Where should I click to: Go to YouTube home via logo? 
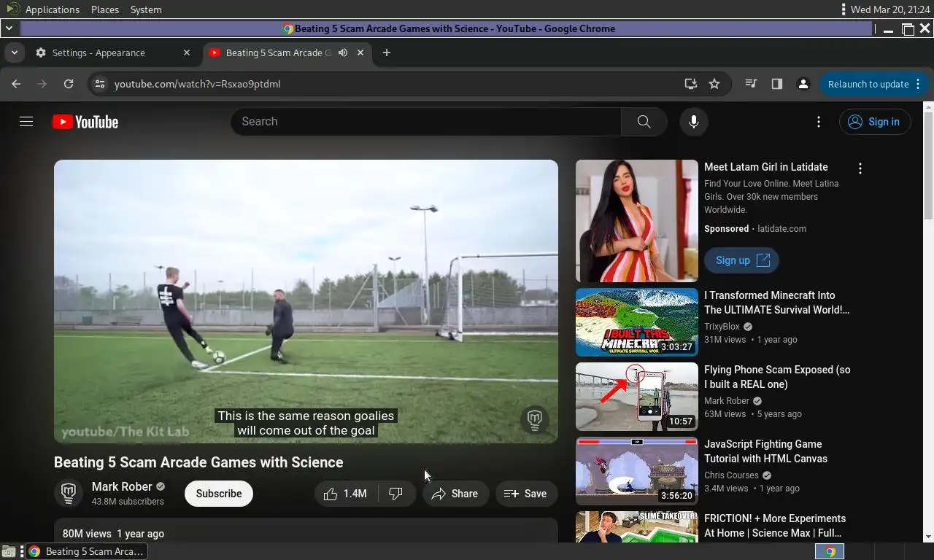(x=85, y=122)
